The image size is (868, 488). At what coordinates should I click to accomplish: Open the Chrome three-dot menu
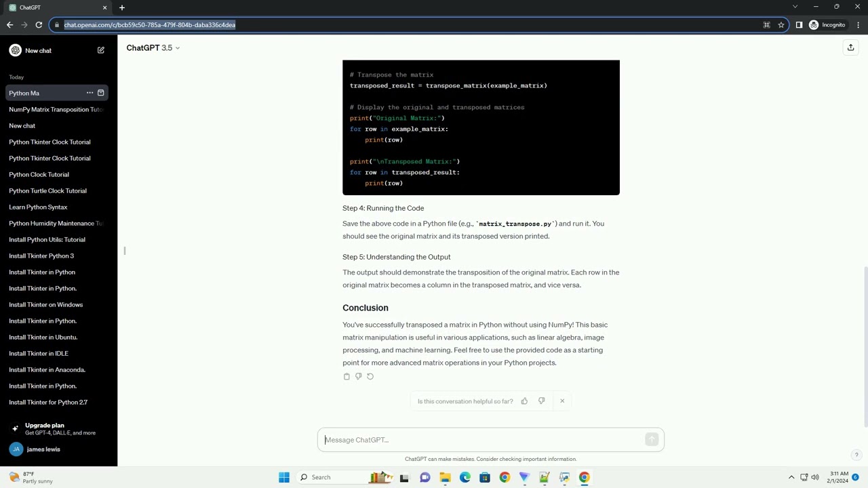point(858,25)
